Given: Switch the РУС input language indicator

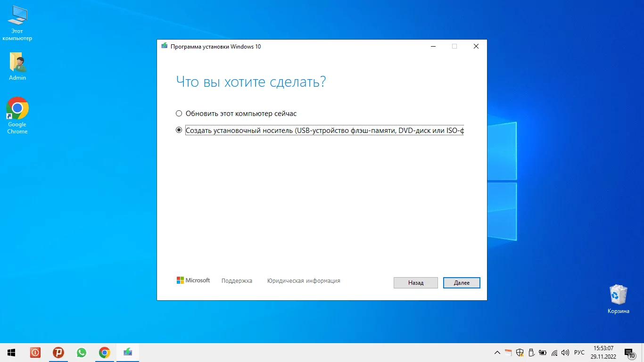Looking at the screenshot, I should click(x=579, y=353).
